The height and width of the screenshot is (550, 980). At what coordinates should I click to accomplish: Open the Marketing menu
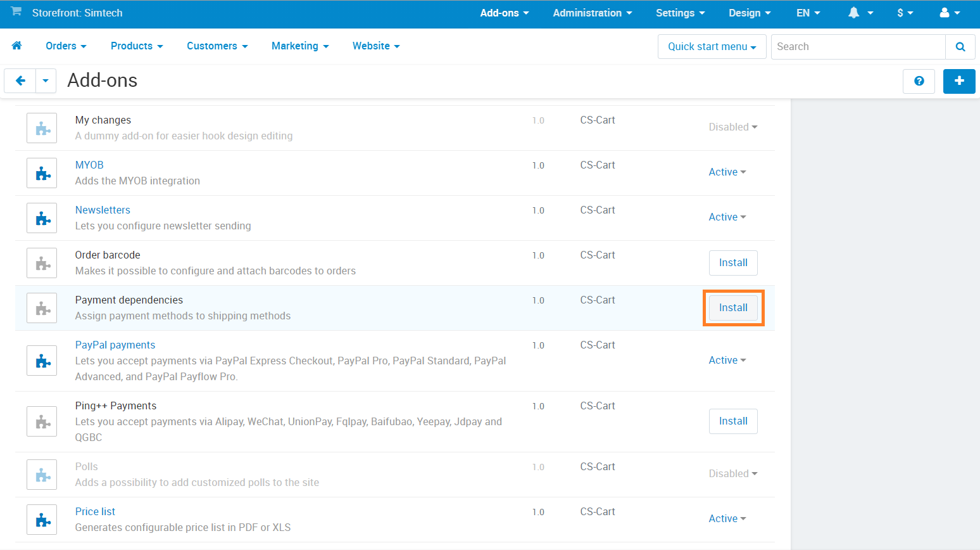pyautogui.click(x=300, y=46)
